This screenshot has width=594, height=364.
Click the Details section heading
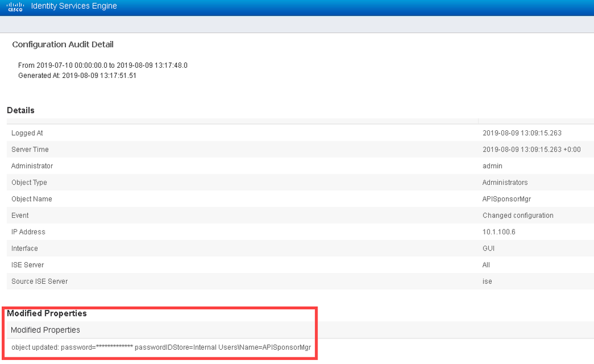point(20,110)
